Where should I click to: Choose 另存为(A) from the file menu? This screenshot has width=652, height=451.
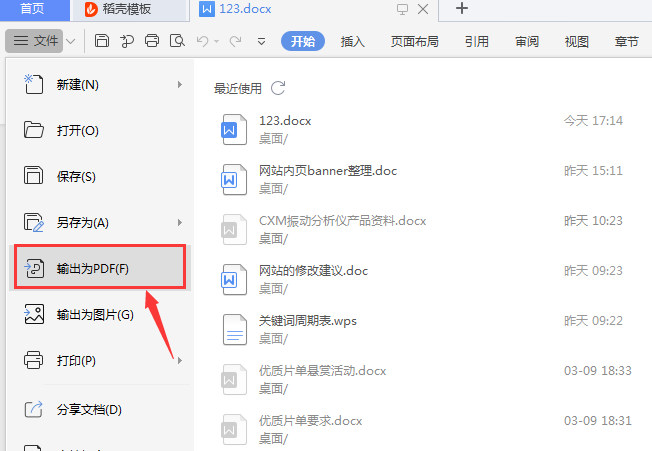click(x=100, y=223)
